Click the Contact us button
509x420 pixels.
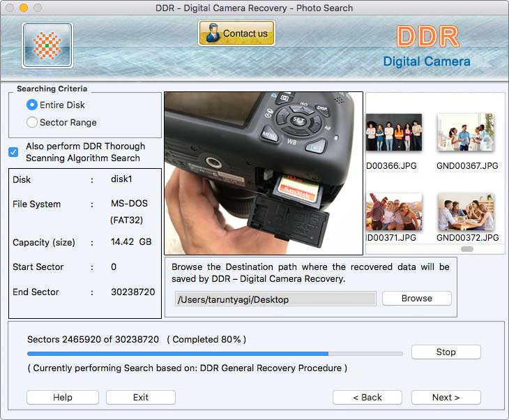click(x=236, y=33)
